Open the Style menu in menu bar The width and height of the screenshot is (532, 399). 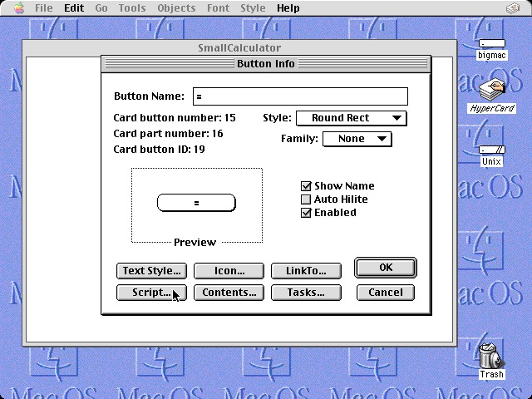pos(253,7)
